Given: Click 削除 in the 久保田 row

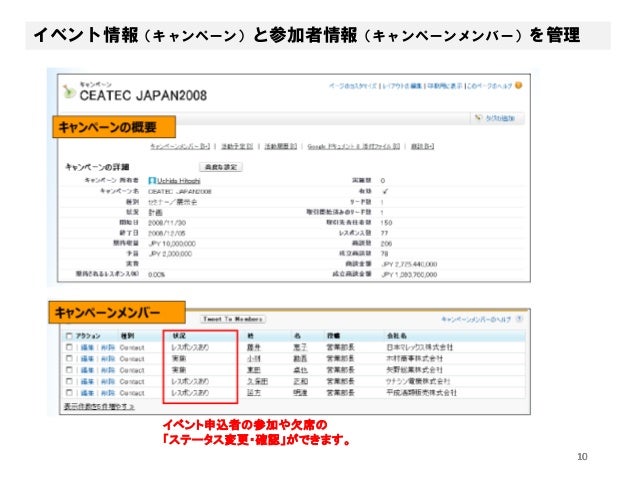Looking at the screenshot, I should [x=108, y=382].
